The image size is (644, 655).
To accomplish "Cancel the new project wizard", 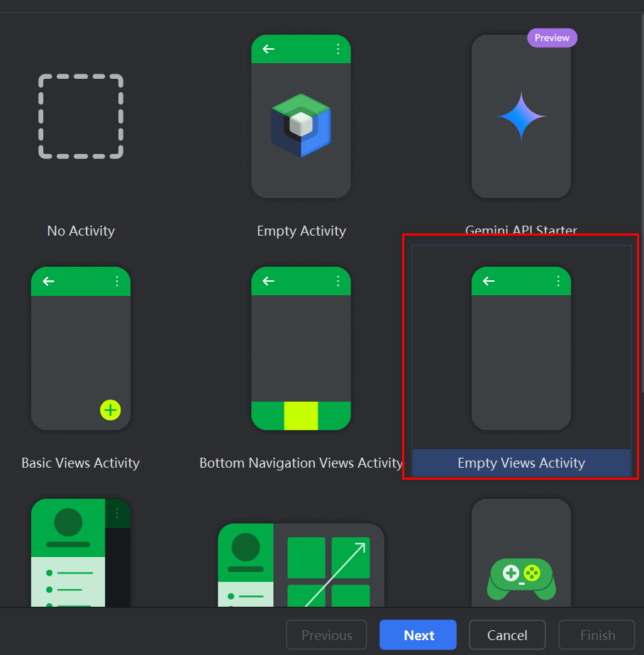I will (x=508, y=635).
